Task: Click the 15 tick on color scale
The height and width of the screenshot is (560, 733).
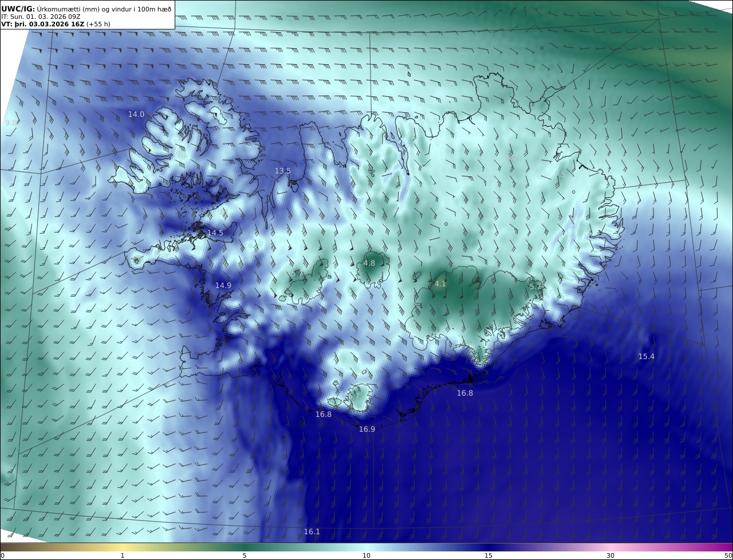Action: (488, 555)
